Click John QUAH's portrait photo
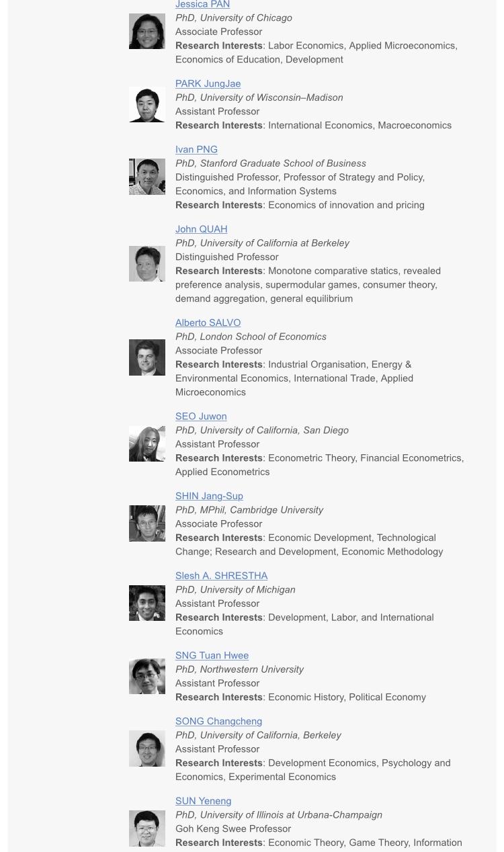Image resolution: width=504 pixels, height=852 pixels. 147,263
